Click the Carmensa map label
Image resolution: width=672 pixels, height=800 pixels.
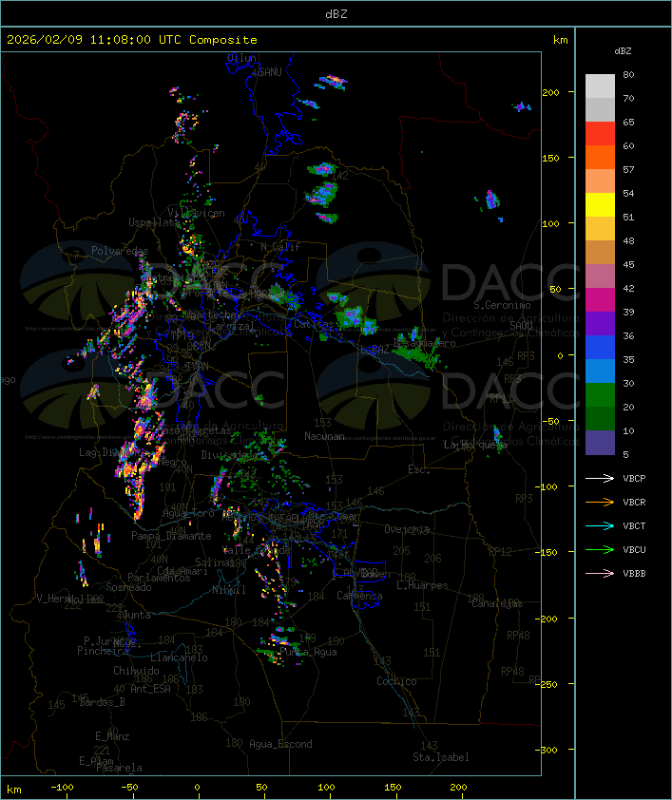[359, 596]
